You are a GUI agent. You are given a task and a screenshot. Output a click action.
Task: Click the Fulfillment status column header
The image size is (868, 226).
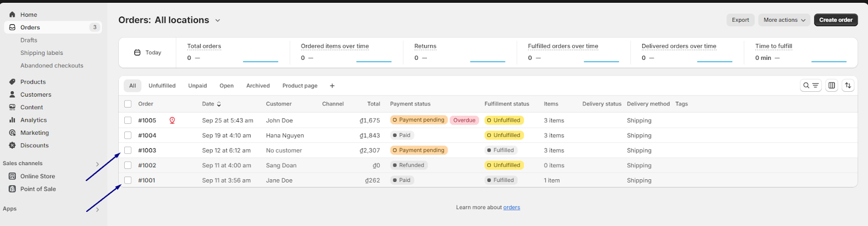coord(507,104)
